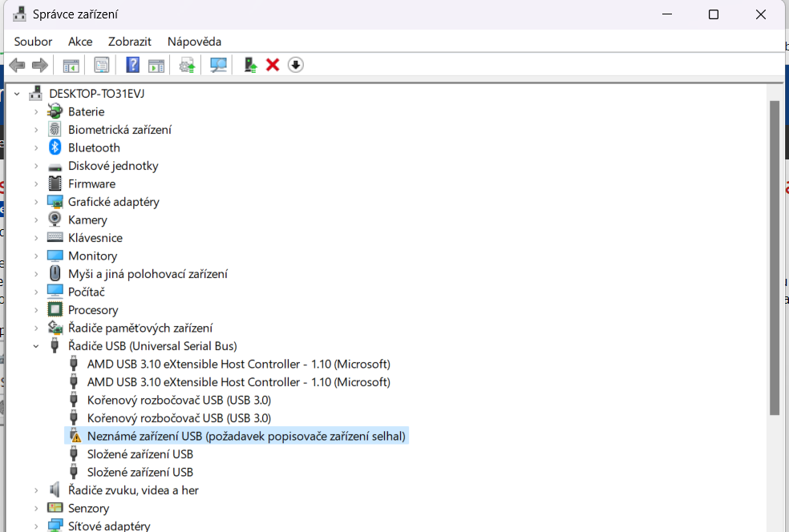789x532 pixels.
Task: Select the first Kořenový rozbočovač USB (USB 3.0)
Action: (x=179, y=401)
